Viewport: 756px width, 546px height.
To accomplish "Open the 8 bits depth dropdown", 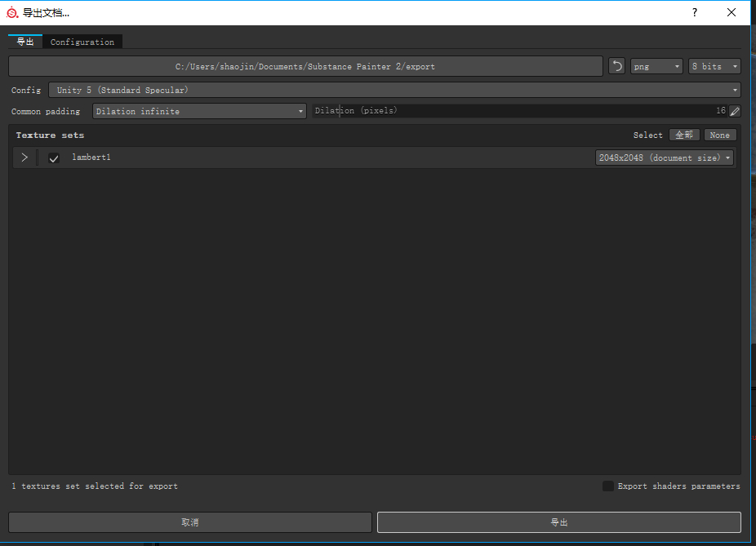I will click(714, 66).
